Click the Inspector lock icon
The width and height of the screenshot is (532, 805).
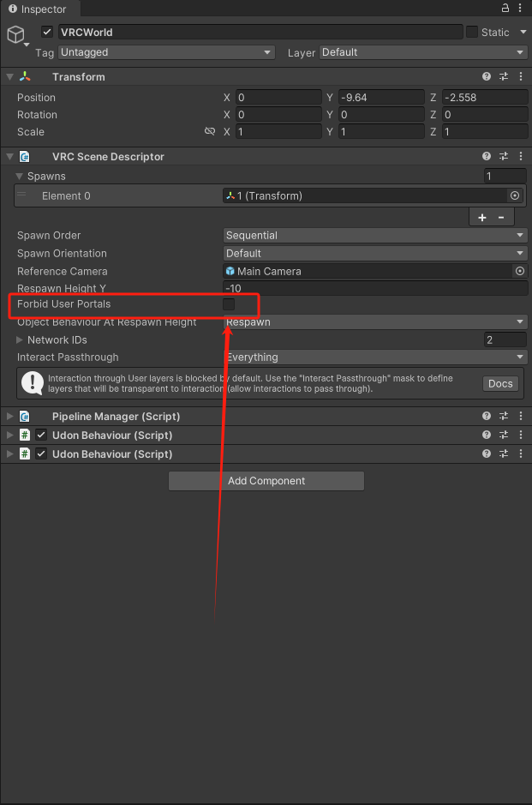pos(505,8)
